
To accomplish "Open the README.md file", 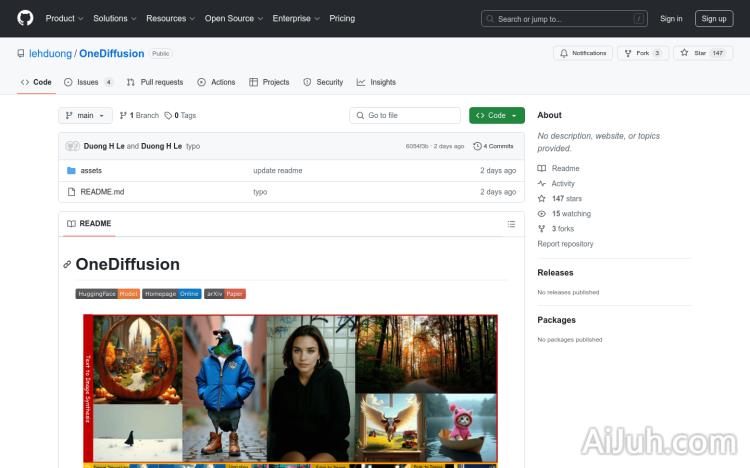I will 102,192.
